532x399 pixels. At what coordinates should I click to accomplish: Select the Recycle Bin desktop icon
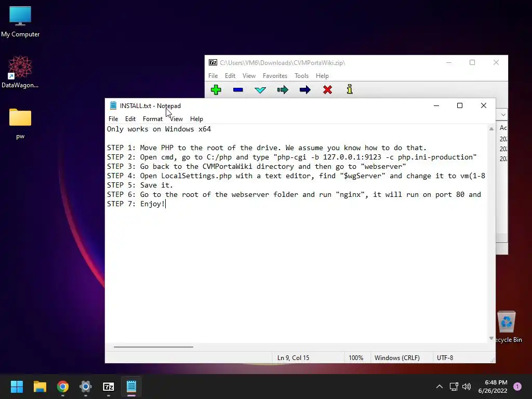507,327
